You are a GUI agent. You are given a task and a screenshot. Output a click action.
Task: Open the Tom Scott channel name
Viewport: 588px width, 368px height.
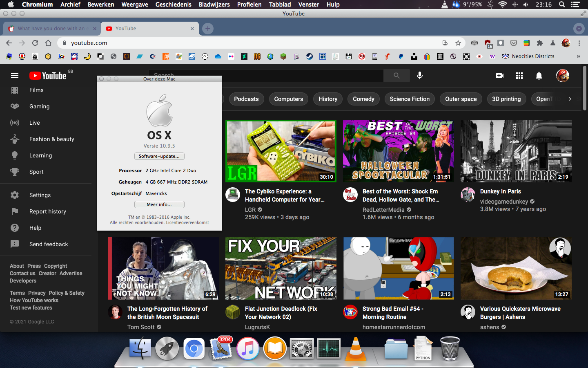pos(141,327)
